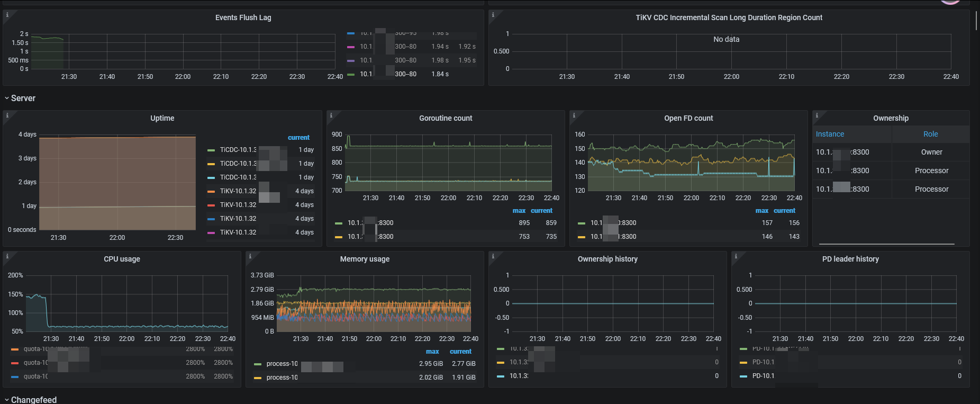Viewport: 980px width, 404px height.
Task: Toggle the yellow process series in Memory usage legend
Action: pos(282,378)
